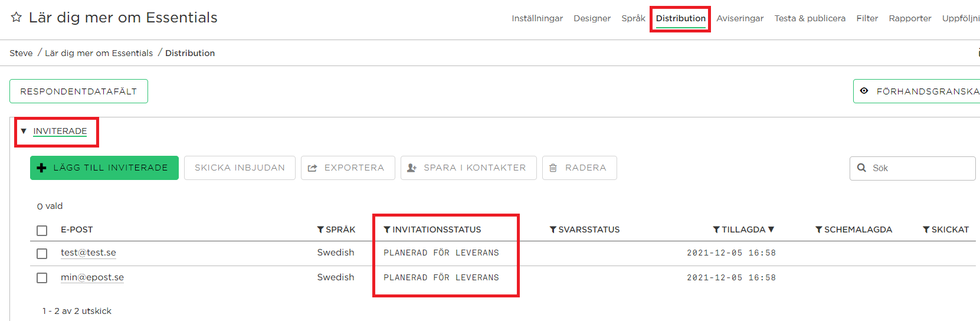Open the Aviseringar tab
980x321 pixels.
click(x=740, y=18)
